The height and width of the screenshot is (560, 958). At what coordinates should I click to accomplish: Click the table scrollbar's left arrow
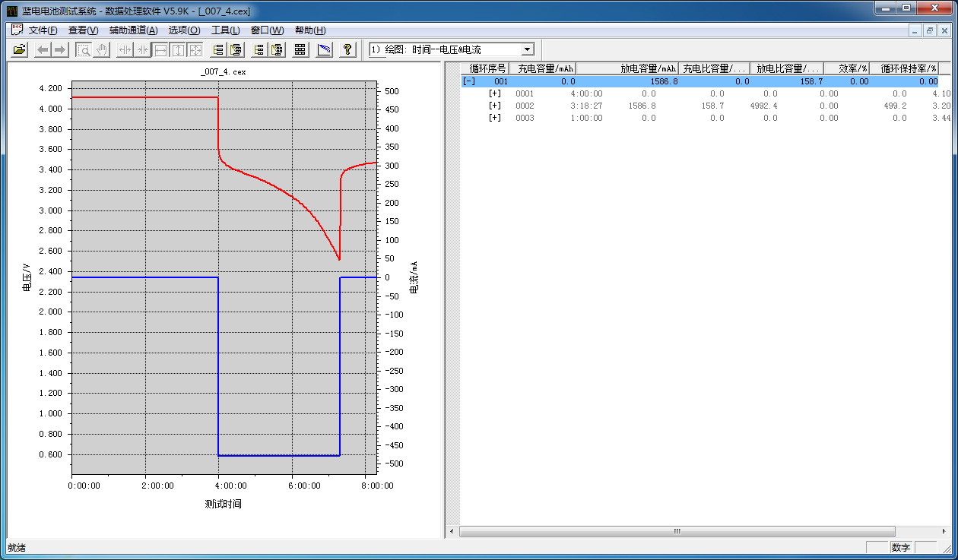click(452, 532)
